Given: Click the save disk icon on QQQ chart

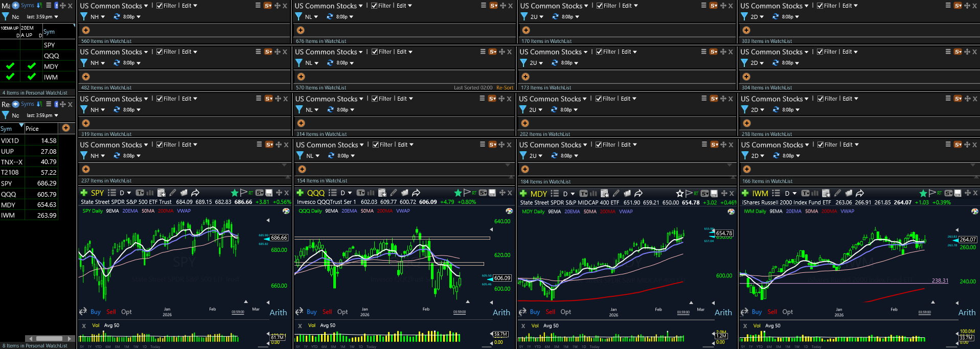Looking at the screenshot, I should [492, 193].
